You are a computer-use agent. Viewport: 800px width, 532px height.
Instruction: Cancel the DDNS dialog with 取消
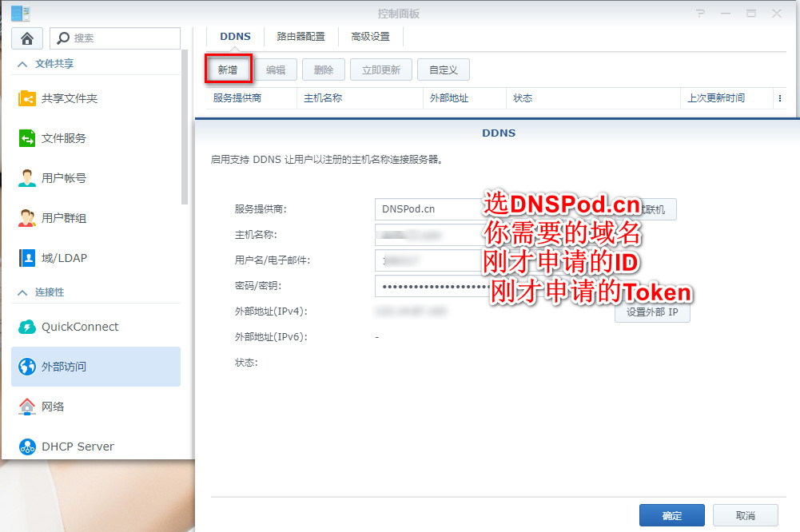pos(746,516)
